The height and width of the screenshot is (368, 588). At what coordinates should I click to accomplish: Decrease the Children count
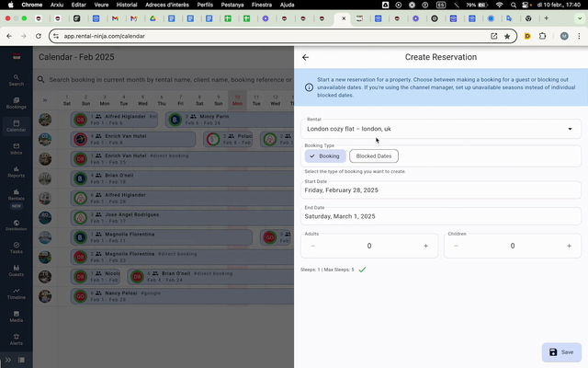[456, 246]
